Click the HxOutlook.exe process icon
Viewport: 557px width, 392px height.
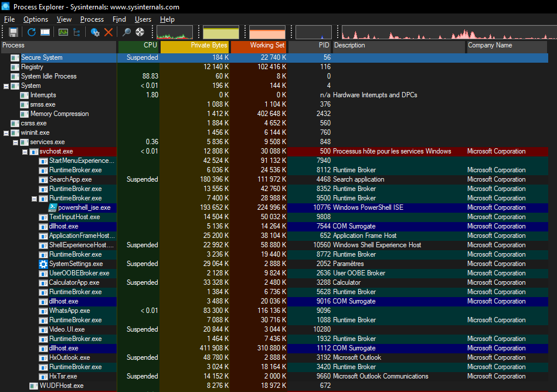coord(43,357)
